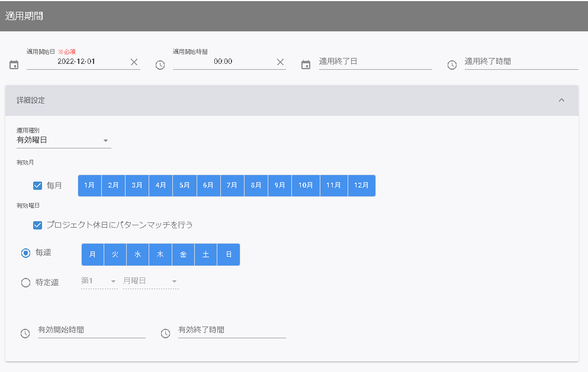Click the 適用終了日 input field
Viewport: 588px width, 372px height.
coord(375,62)
